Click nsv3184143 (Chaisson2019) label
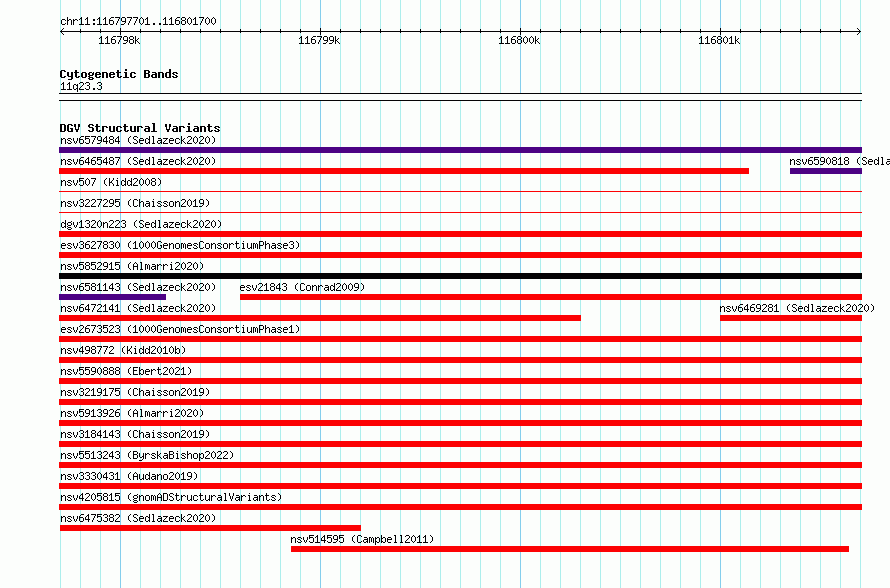The width and height of the screenshot is (890, 588). 135,434
